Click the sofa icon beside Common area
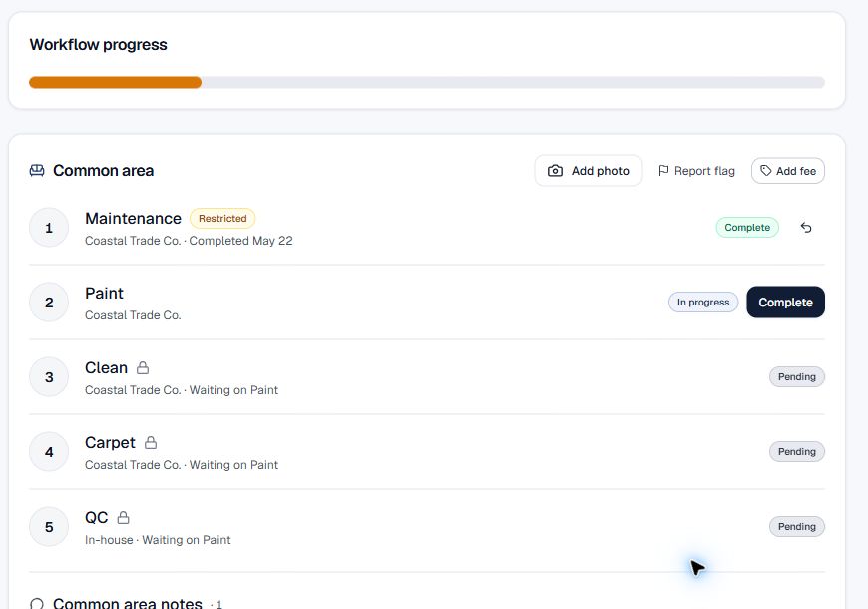Screen dimensions: 868x609 [37, 170]
